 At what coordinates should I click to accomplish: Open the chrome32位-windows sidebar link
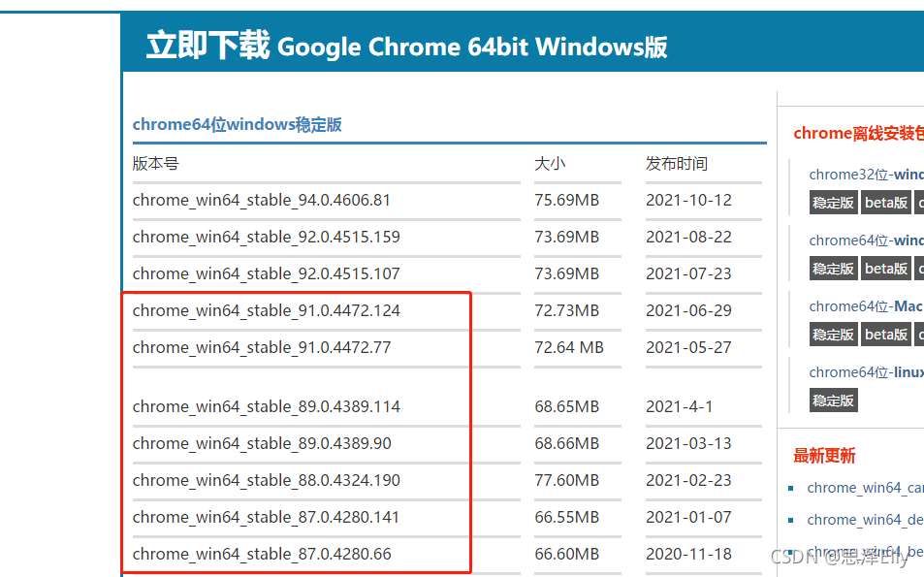(866, 175)
